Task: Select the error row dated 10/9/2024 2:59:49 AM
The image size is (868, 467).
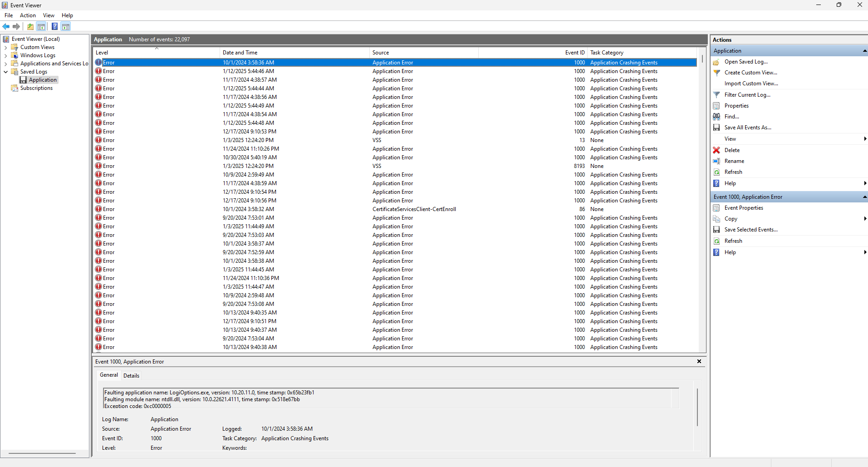Action: click(395, 175)
